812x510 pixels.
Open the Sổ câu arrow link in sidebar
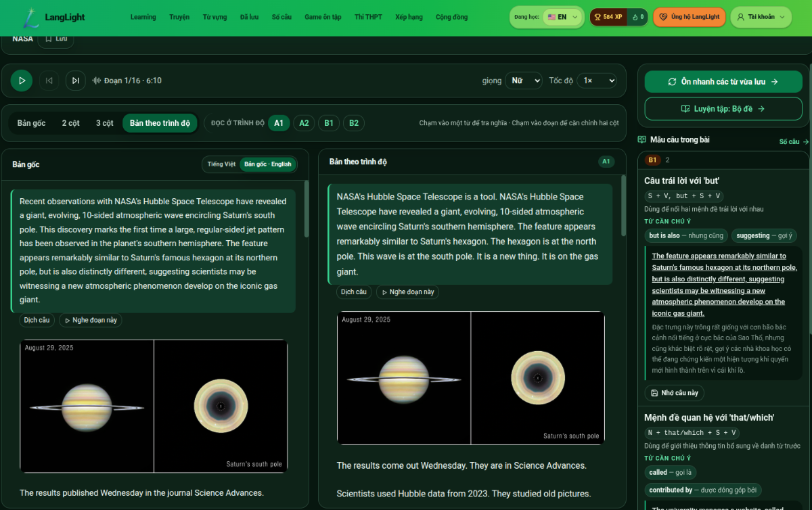794,142
